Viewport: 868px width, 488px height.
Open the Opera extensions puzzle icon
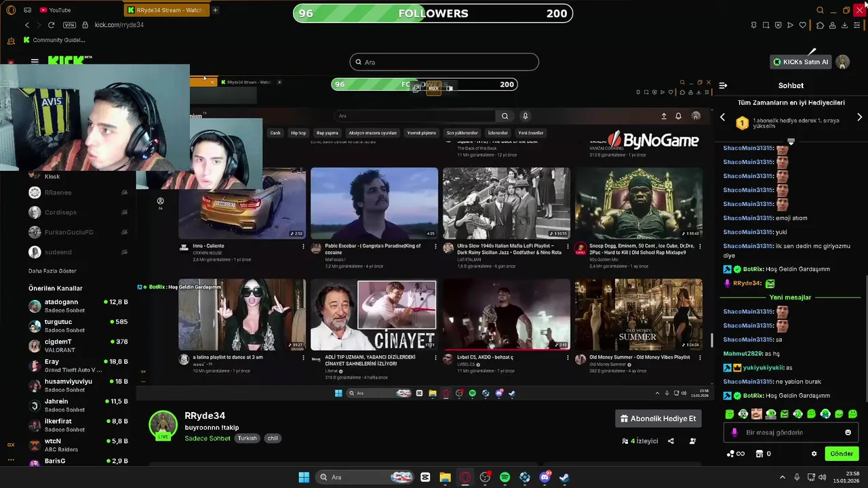pyautogui.click(x=820, y=25)
